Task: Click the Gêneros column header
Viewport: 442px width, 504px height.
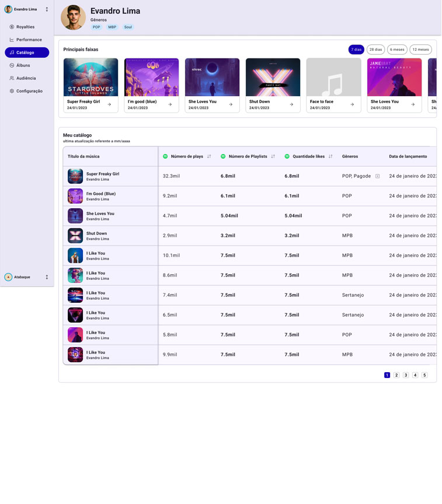Action: (x=350, y=156)
